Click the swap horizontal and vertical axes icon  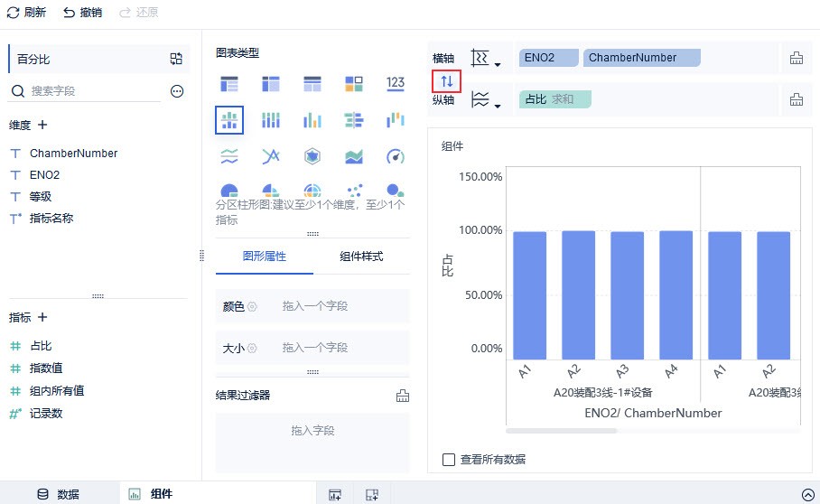(446, 81)
